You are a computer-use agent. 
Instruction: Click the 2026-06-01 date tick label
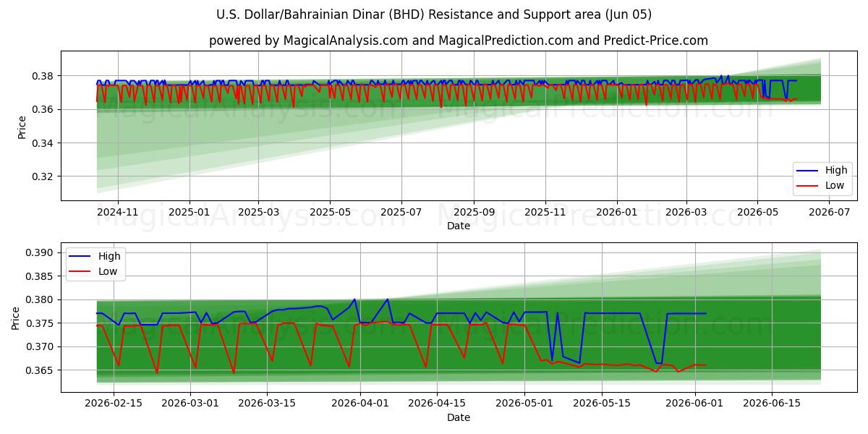tap(695, 404)
